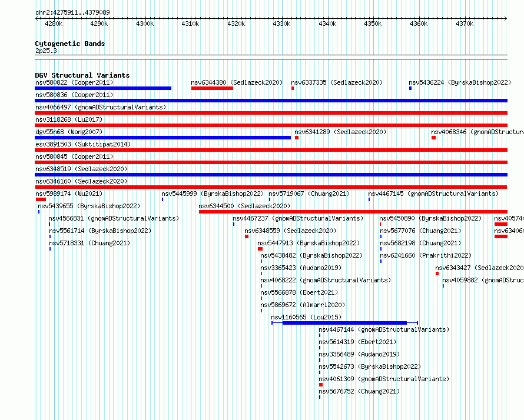Click the red marker under nsv6343427
Screen dimensions: 524x420
[x=437, y=274]
